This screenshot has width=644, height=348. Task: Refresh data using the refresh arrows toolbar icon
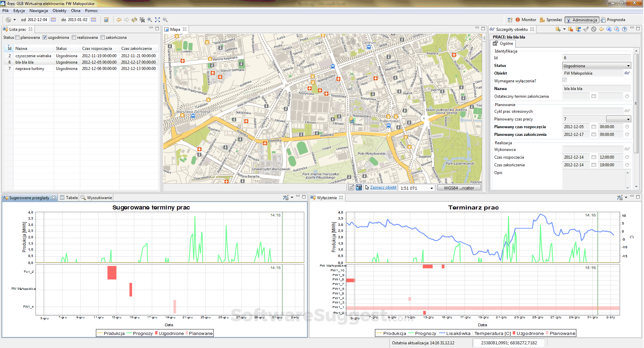(x=134, y=19)
